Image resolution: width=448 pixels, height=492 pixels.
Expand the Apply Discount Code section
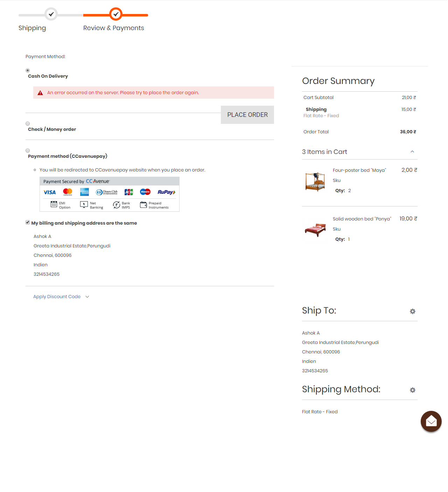click(x=57, y=296)
